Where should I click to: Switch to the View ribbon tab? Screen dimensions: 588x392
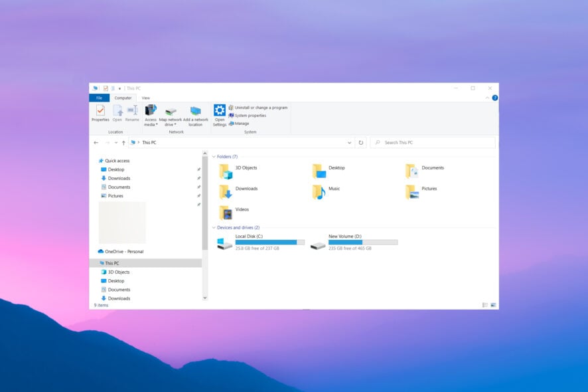[x=146, y=98]
